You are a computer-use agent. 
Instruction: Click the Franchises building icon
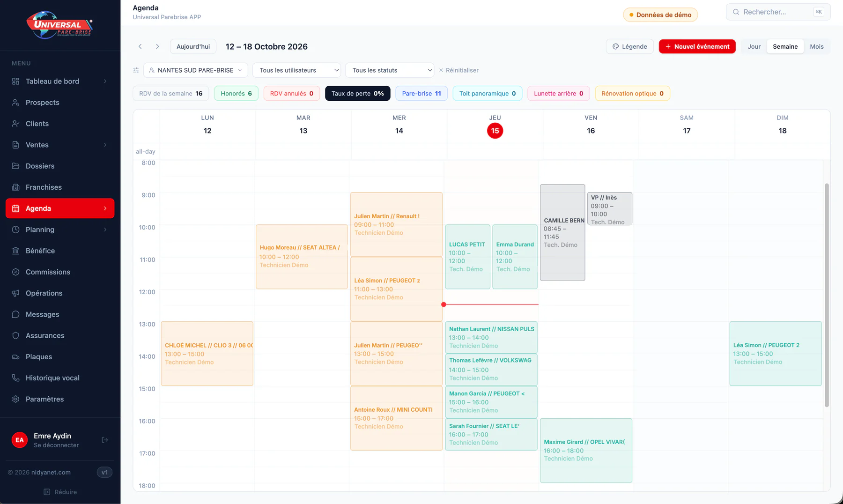point(15,187)
